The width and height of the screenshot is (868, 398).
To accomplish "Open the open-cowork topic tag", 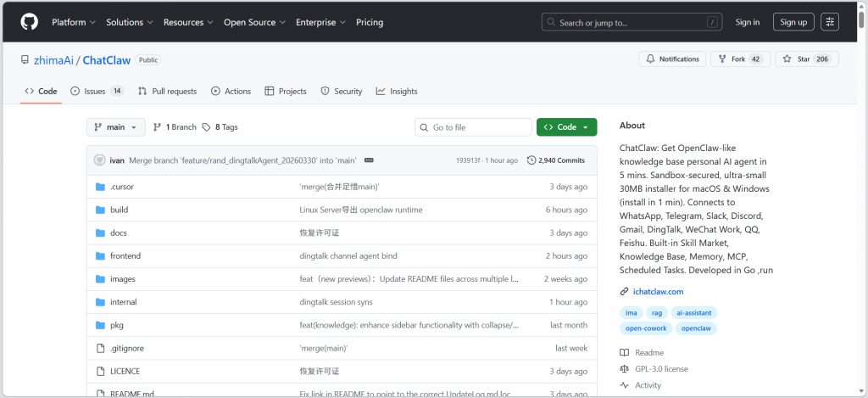I will coord(646,328).
